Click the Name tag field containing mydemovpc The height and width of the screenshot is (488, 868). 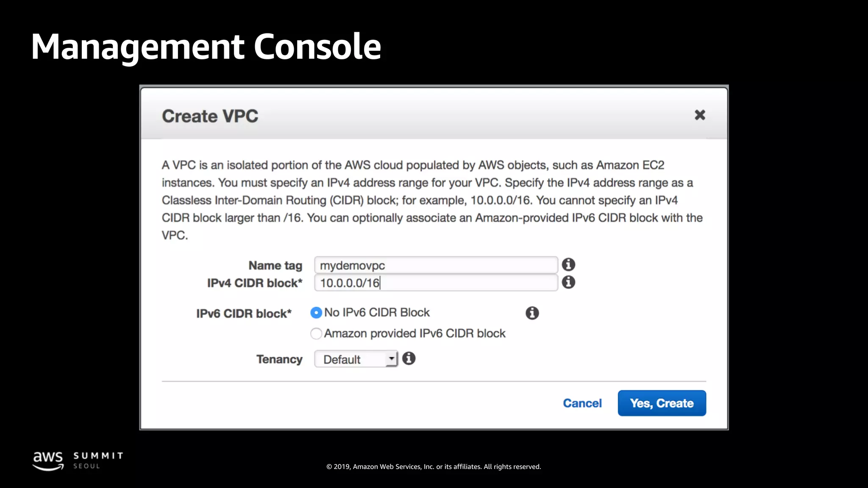[436, 265]
